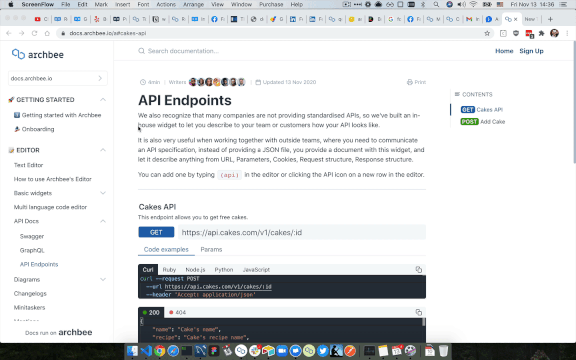
Task: Select the Node.js code tab
Action: pyautogui.click(x=195, y=270)
